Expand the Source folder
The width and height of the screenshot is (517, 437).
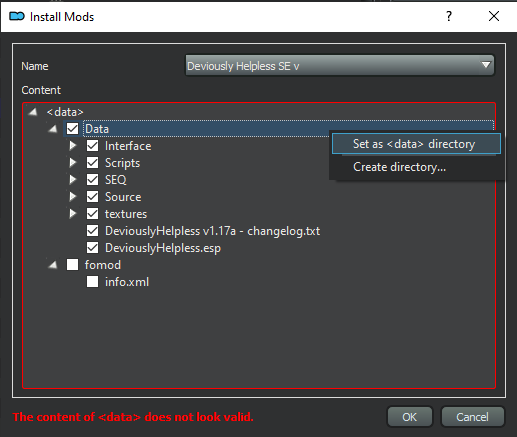coord(72,197)
